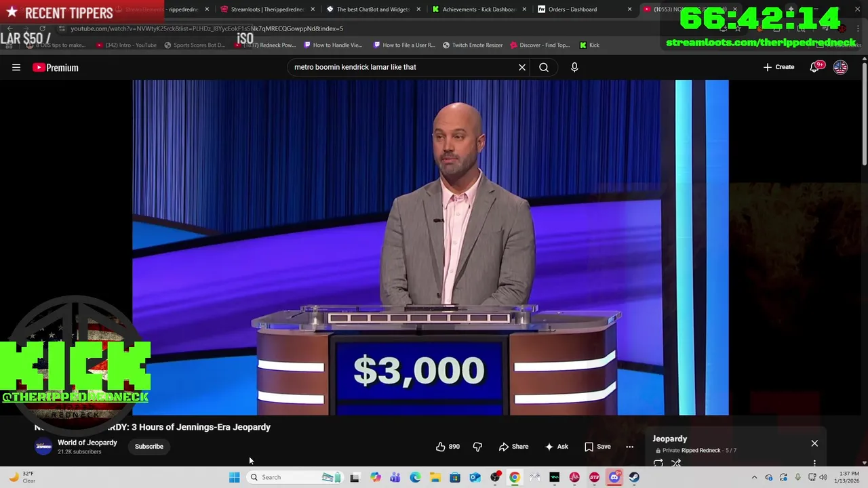Show hidden system tray icons
Screen dimensions: 868x488
pyautogui.click(x=754, y=477)
